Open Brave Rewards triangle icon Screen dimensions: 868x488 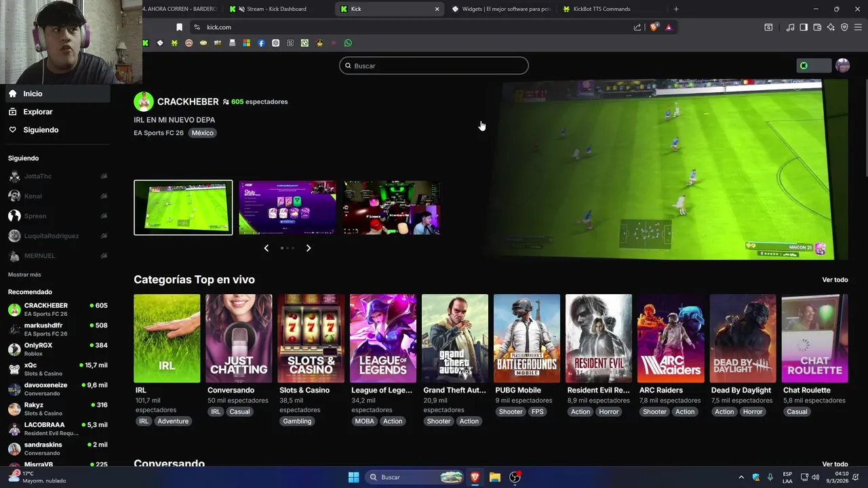(x=669, y=27)
